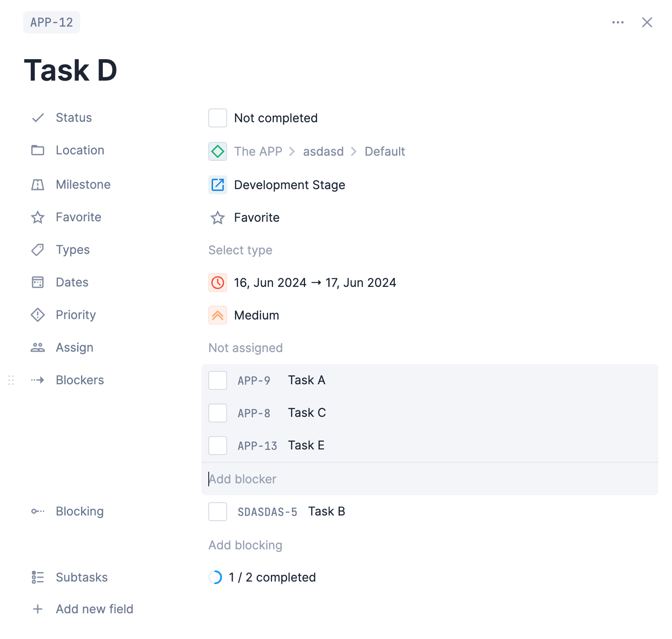Click the star icon beside Favorite field label
The width and height of the screenshot is (672, 639).
[38, 217]
